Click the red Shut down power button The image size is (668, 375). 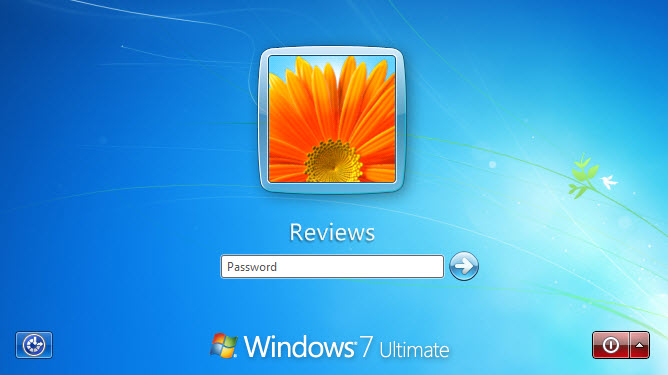[x=610, y=345]
